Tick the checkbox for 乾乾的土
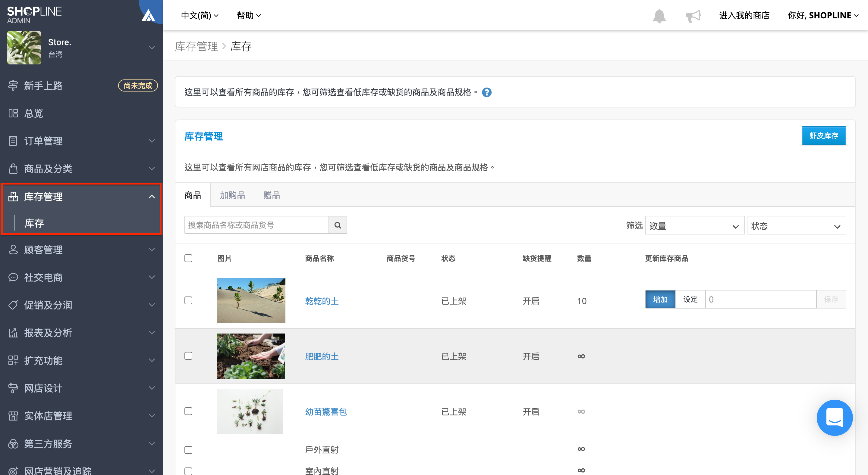Viewport: 868px width, 475px height. (188, 300)
